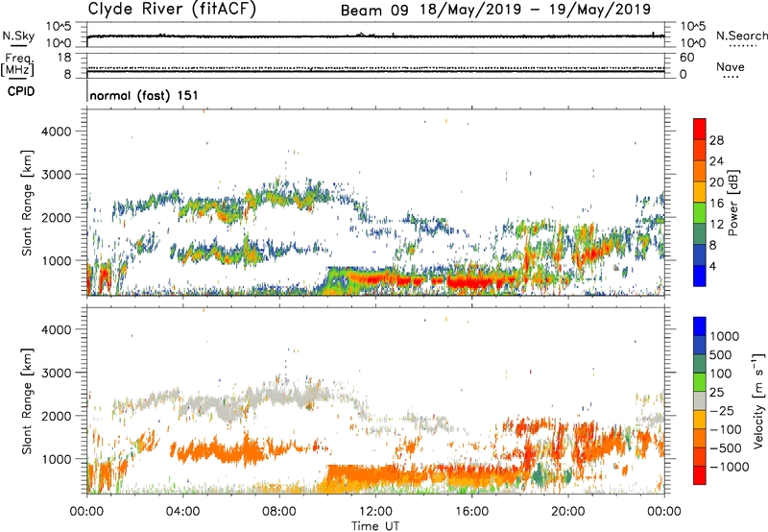Click the "Power [dB]" colorbar title

[x=733, y=203]
